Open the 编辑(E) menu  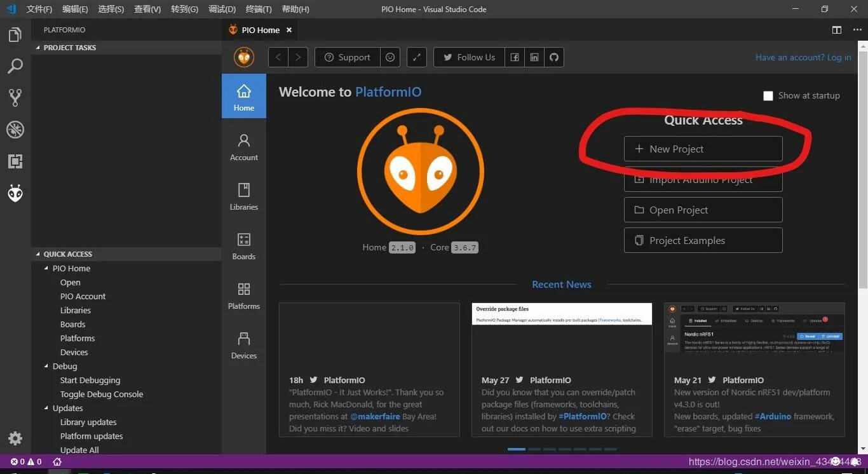[76, 9]
